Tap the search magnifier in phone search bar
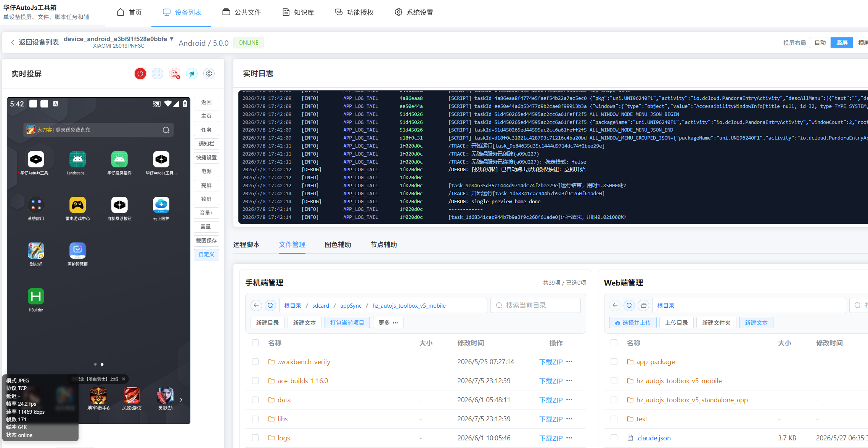The height and width of the screenshot is (448, 868). 166,130
